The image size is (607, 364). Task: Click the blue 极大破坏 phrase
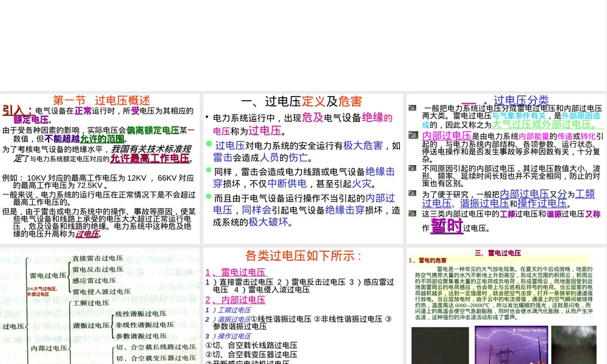coord(268,221)
